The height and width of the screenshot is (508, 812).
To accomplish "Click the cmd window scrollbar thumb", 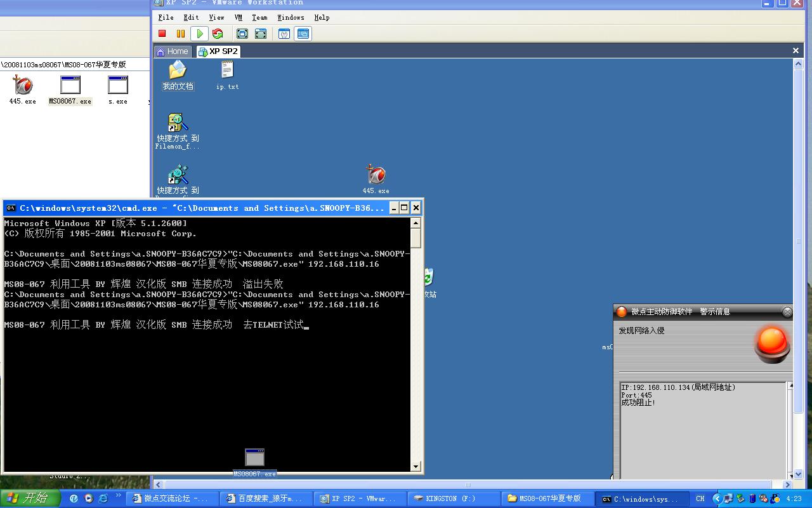I will coord(416,238).
